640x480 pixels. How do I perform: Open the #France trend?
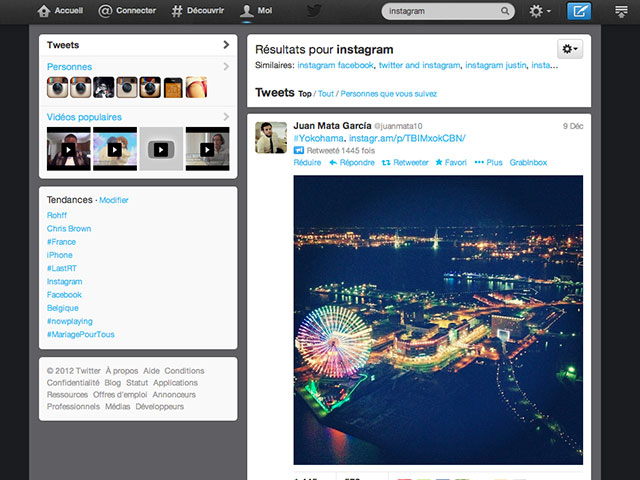click(61, 242)
